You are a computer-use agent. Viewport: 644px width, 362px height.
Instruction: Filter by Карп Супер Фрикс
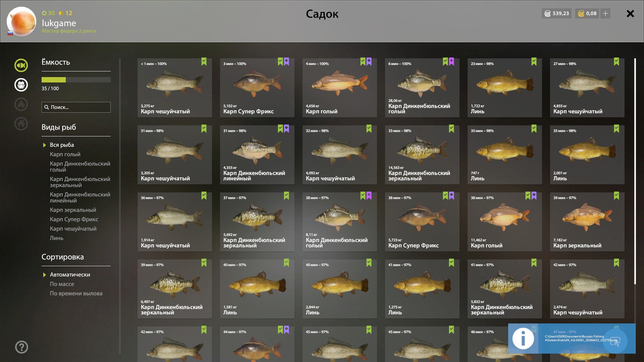tap(74, 219)
